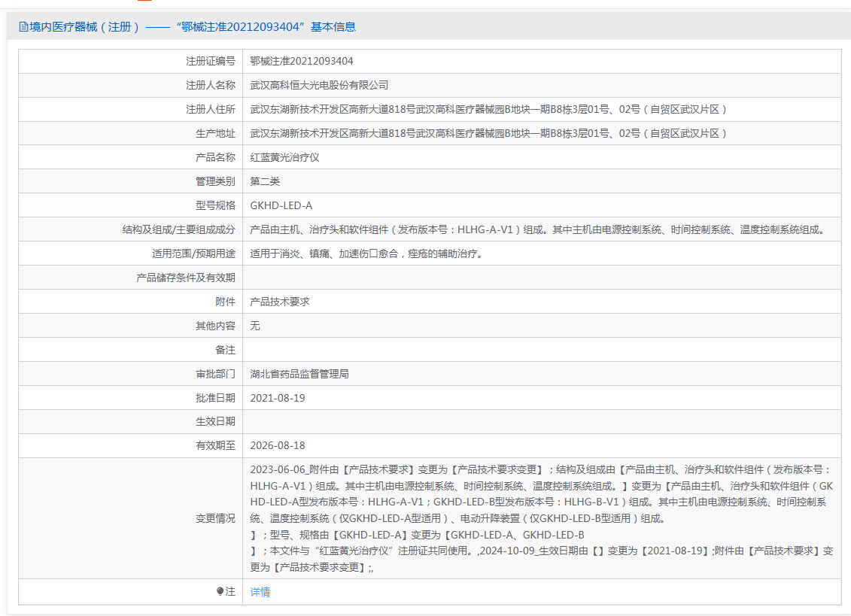Click the 注册证编号 row label
Viewport: 851px width, 616px height.
(x=211, y=62)
